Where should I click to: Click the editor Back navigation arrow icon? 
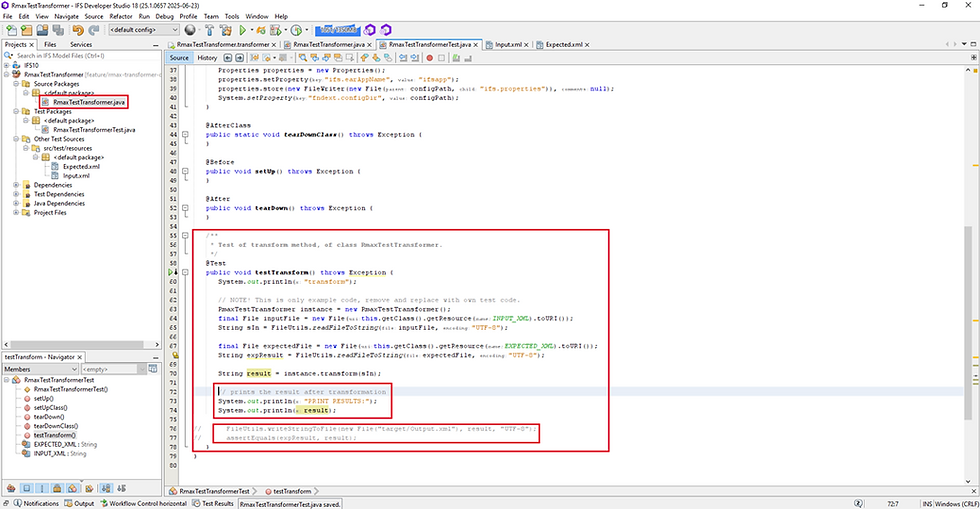[228, 58]
